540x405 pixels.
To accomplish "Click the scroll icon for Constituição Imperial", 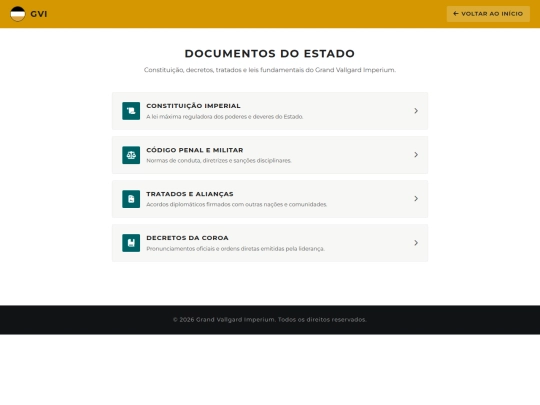I will (x=131, y=111).
